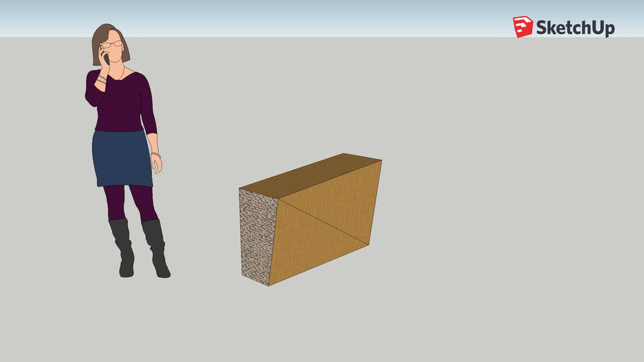Select the woman's eyeglasses
This screenshot has width=644, height=362.
coord(112,45)
